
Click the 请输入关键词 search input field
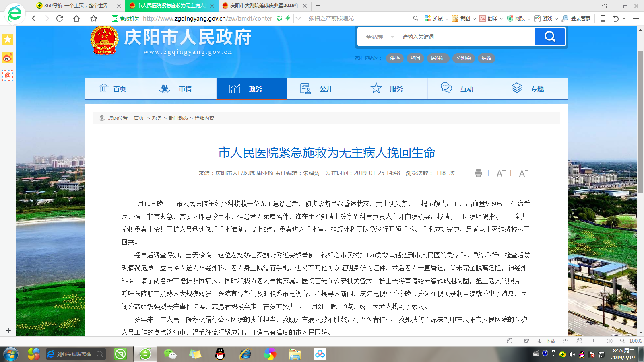[x=463, y=37]
